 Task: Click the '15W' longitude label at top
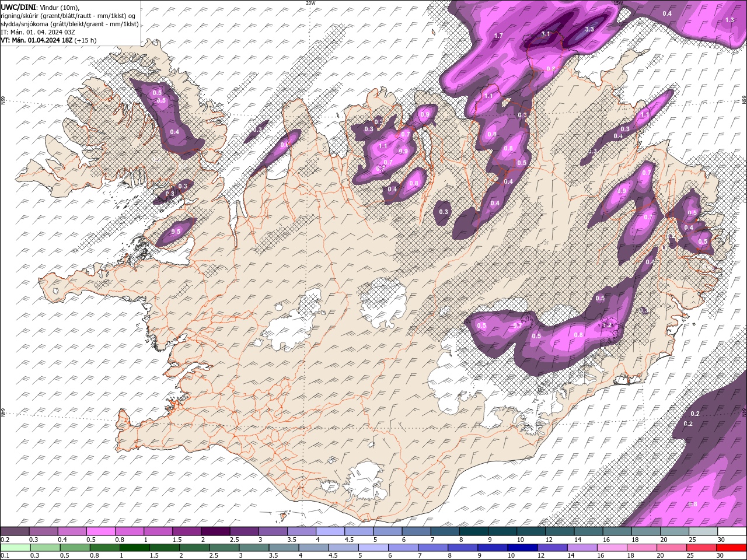pyautogui.click(x=618, y=3)
